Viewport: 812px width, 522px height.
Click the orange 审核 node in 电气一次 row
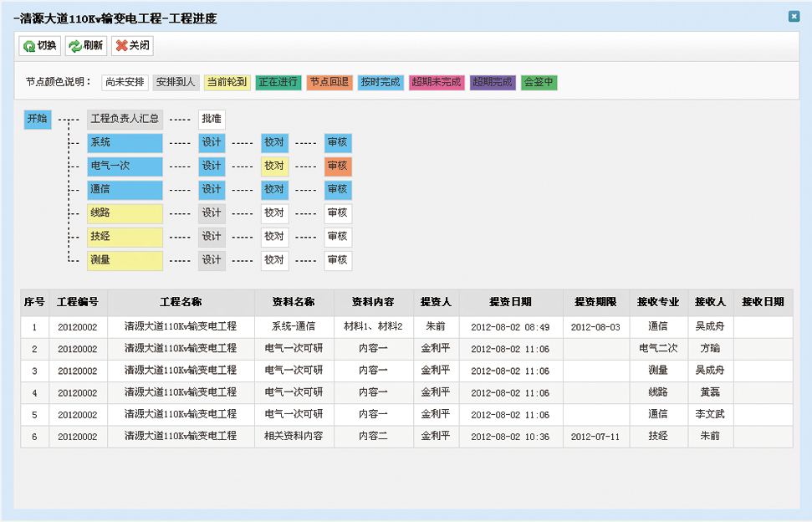[x=338, y=166]
